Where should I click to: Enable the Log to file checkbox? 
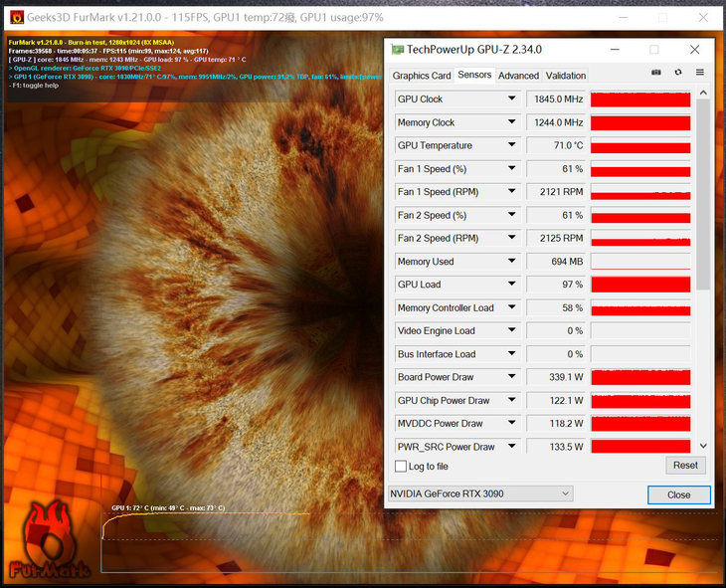[401, 466]
